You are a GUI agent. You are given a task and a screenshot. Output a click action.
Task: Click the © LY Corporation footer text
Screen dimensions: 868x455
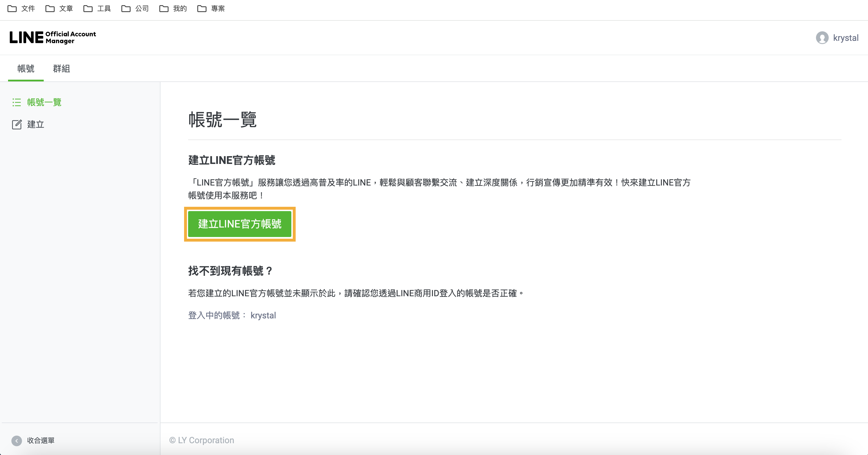point(202,440)
